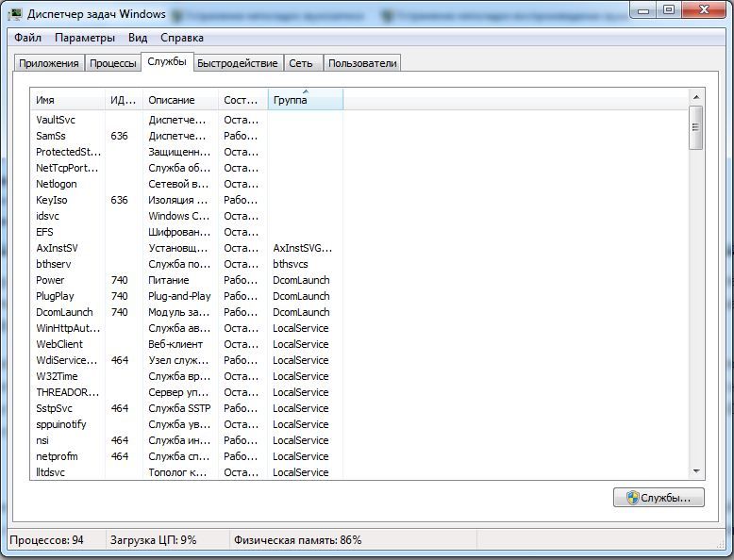
Task: Select the ProtectedSt... service row
Action: click(187, 152)
